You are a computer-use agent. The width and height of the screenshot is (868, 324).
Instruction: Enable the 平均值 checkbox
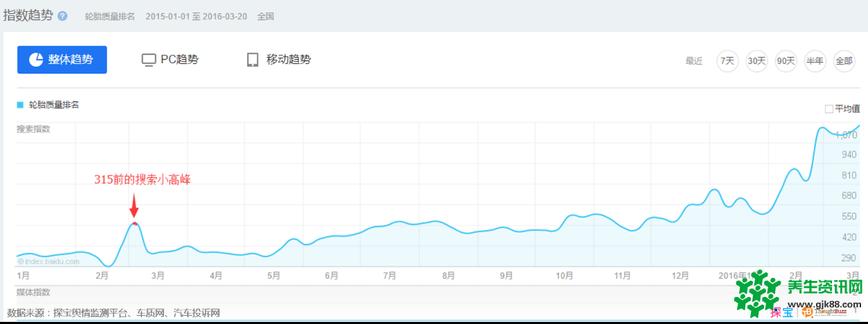[x=829, y=109]
